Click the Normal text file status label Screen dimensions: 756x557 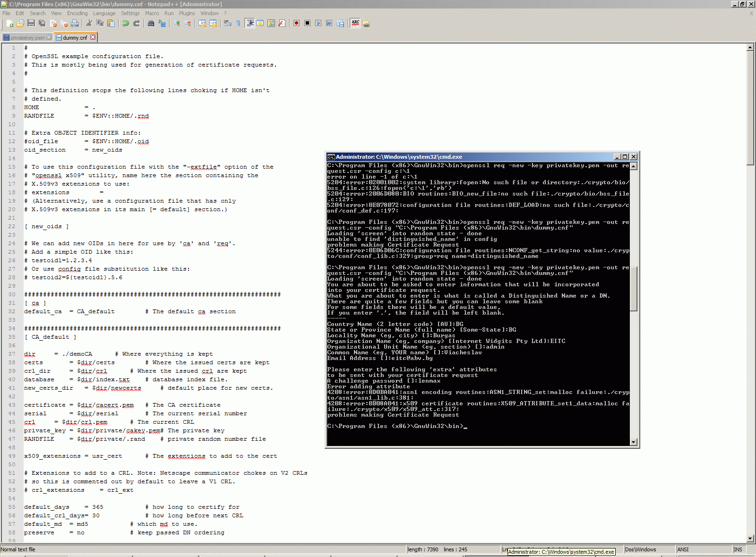pyautogui.click(x=18, y=549)
